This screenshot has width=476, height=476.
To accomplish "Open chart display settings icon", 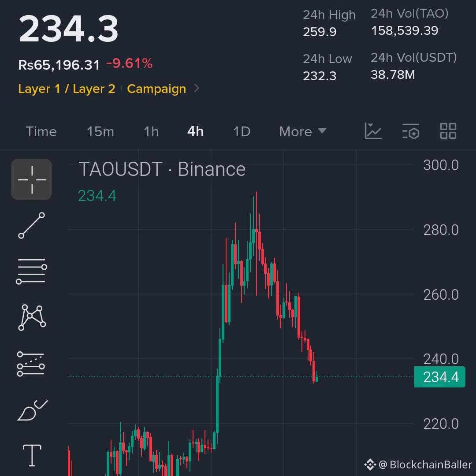I will point(411,131).
